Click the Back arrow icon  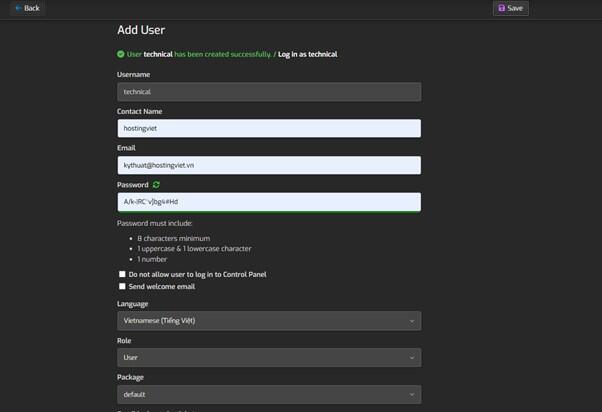click(x=18, y=8)
